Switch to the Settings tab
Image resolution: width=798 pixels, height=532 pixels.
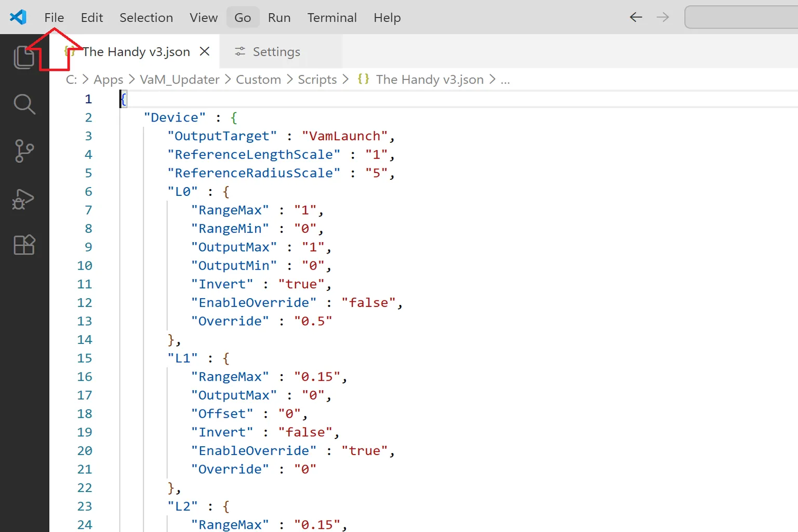tap(281, 51)
